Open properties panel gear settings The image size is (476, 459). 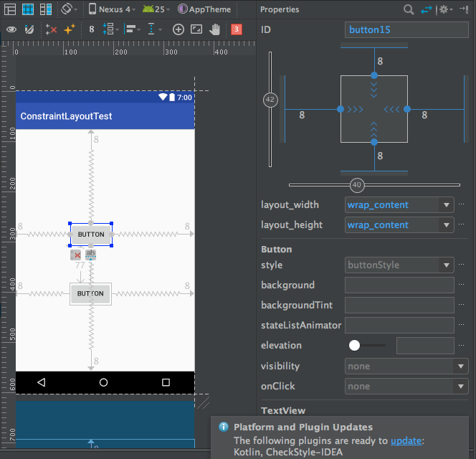pos(445,10)
